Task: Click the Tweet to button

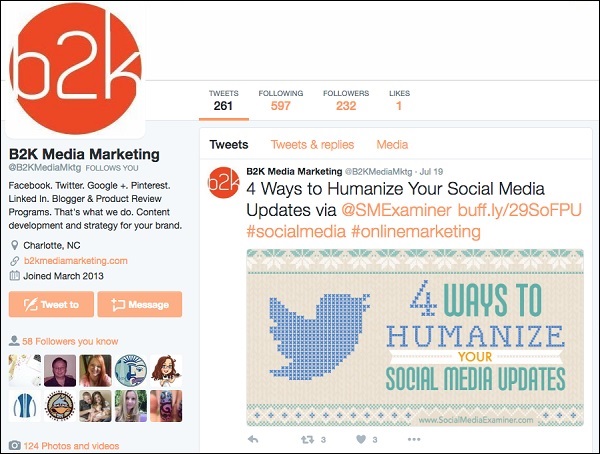Action: (x=51, y=304)
